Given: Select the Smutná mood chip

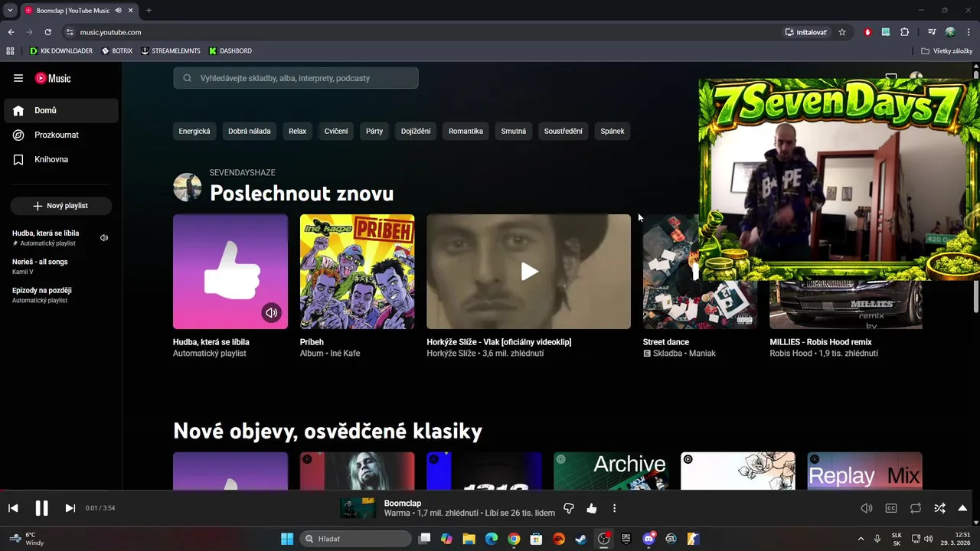Looking at the screenshot, I should pos(514,131).
